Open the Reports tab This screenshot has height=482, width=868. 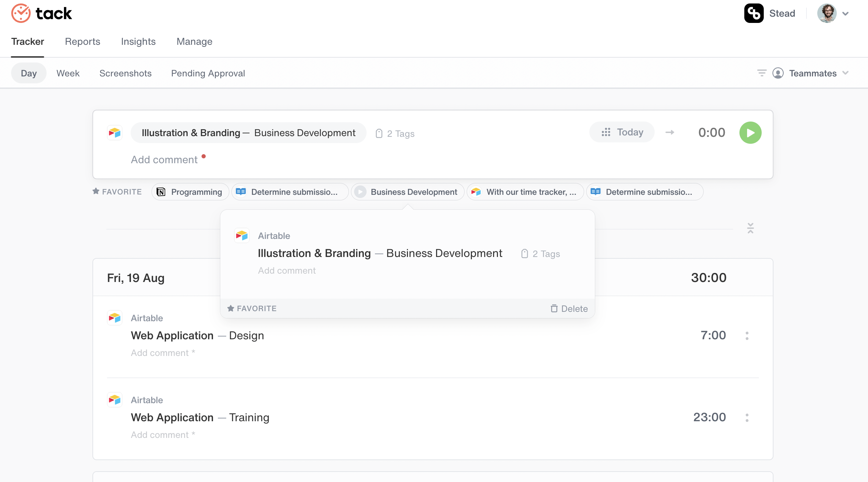point(82,42)
